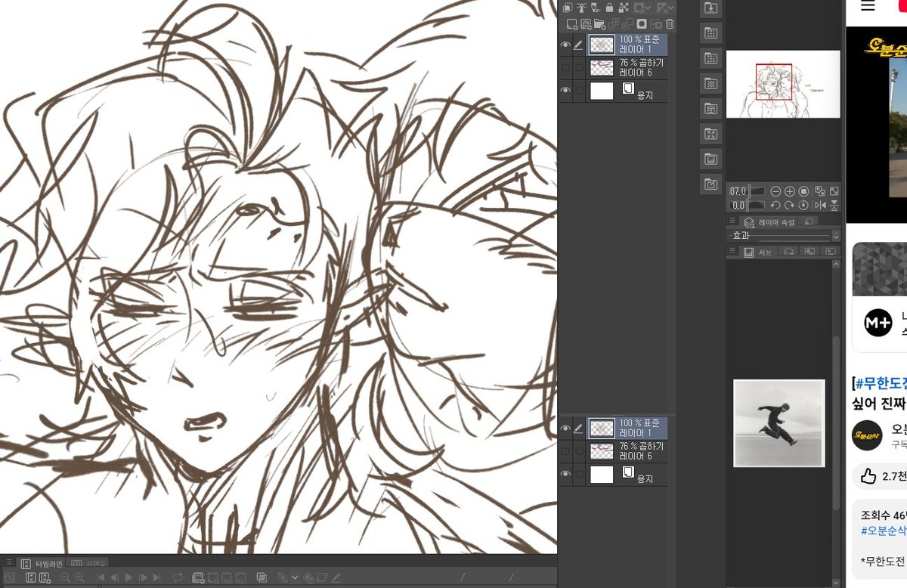Open Sub View panel menu icon
This screenshot has height=588, width=907.
pyautogui.click(x=732, y=251)
